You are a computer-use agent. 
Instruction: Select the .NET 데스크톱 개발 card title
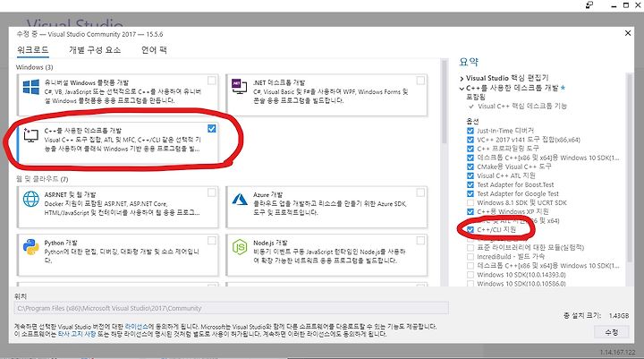[279, 82]
